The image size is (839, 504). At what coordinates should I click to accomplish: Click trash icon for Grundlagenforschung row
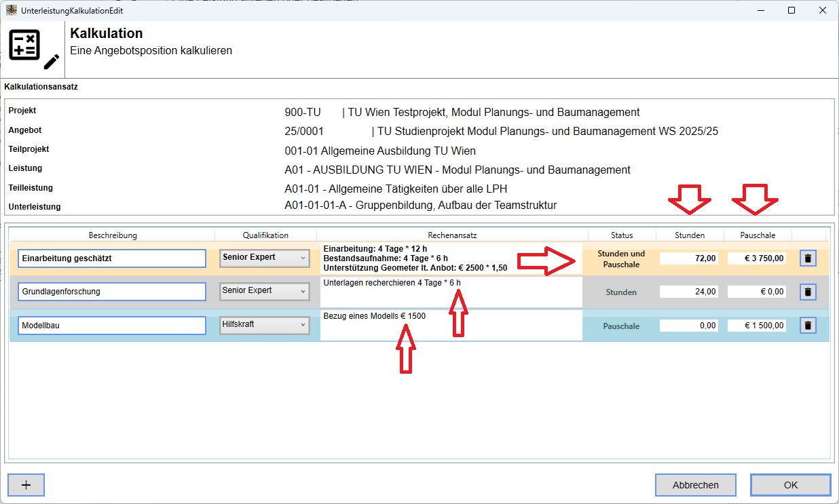(x=807, y=292)
